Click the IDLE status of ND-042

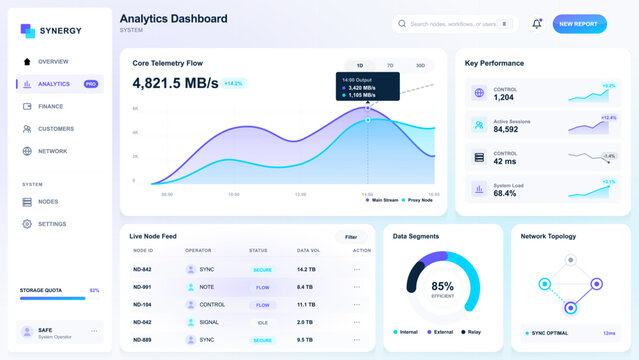(x=262, y=322)
